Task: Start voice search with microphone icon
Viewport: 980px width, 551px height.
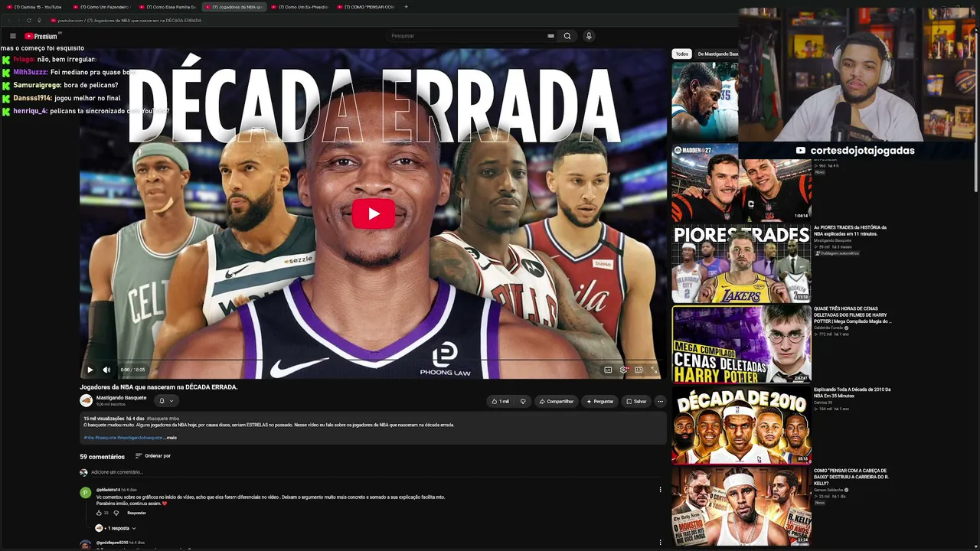Action: click(x=589, y=36)
